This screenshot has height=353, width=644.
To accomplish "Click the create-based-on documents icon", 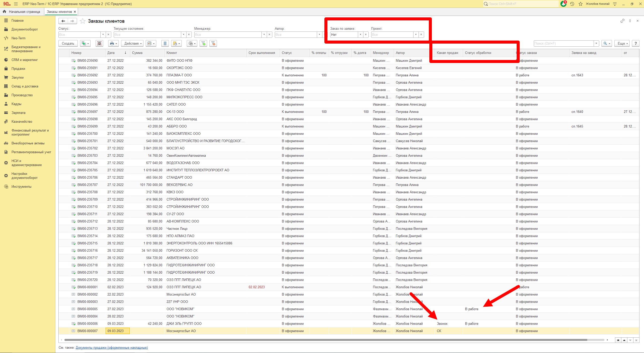I will pyautogui.click(x=85, y=43).
